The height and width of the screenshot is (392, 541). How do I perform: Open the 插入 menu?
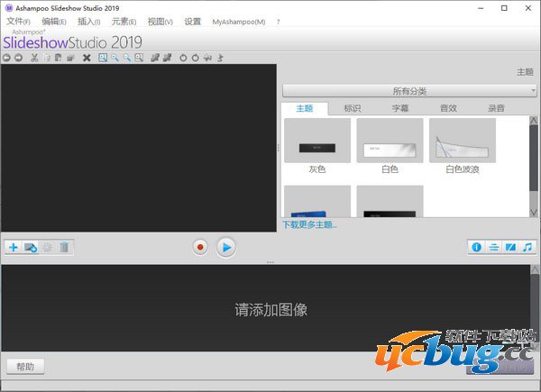click(88, 21)
